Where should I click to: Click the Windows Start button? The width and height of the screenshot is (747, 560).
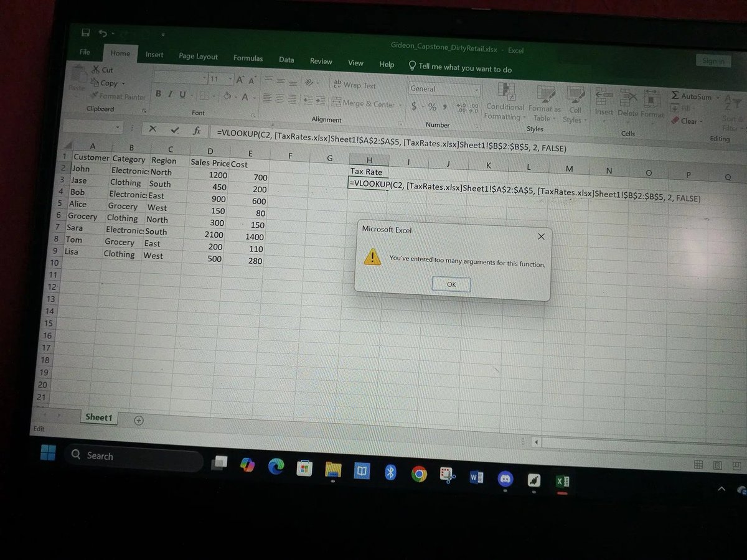pos(48,454)
